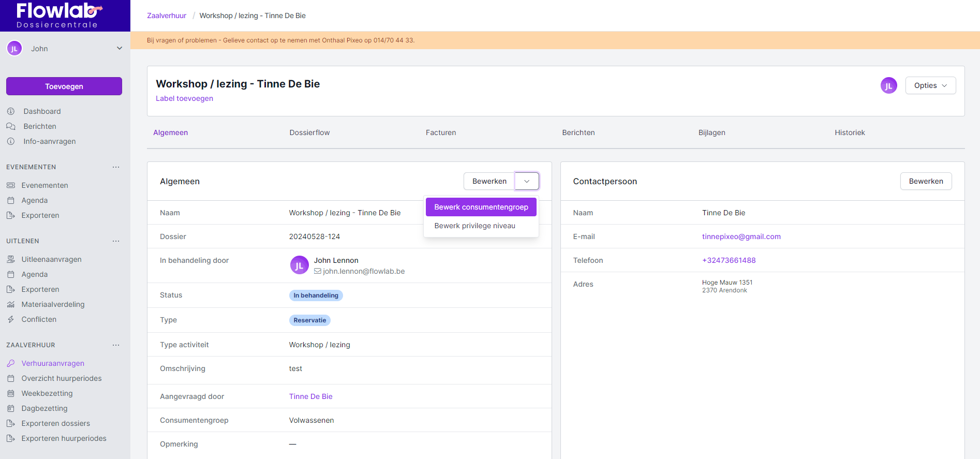Click the Weekbezetting calendar icon
Image resolution: width=980 pixels, height=459 pixels.
point(11,393)
